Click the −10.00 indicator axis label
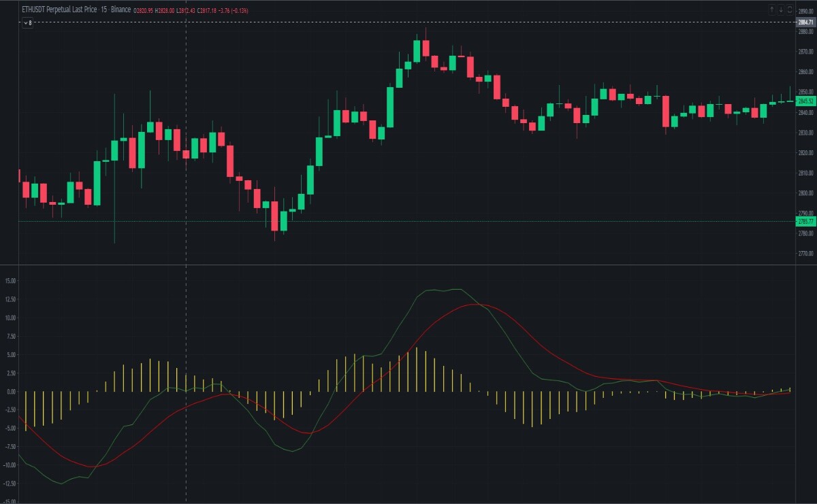This screenshot has width=817, height=504. [x=10, y=465]
